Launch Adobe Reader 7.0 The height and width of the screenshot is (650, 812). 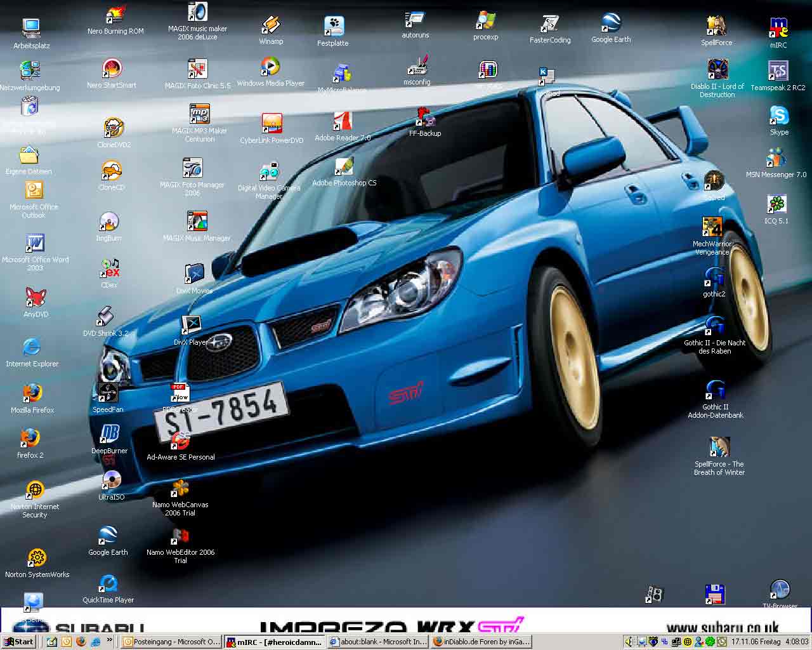pyautogui.click(x=343, y=121)
